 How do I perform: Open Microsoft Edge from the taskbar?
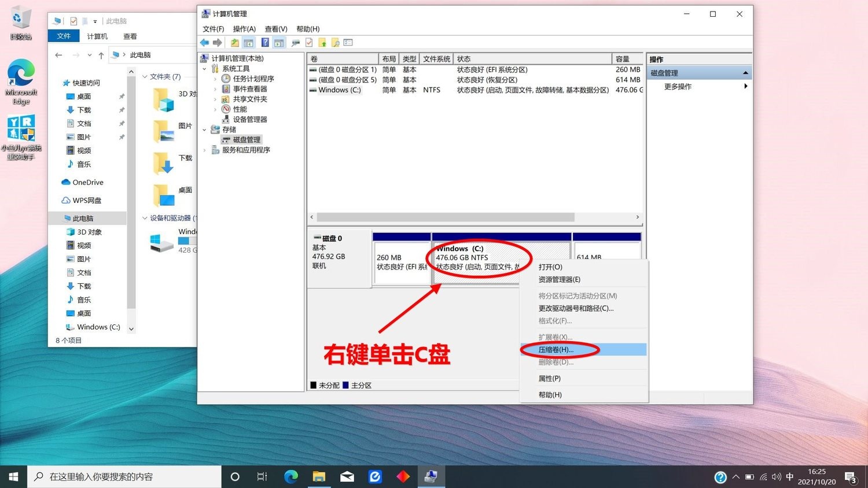tap(290, 476)
